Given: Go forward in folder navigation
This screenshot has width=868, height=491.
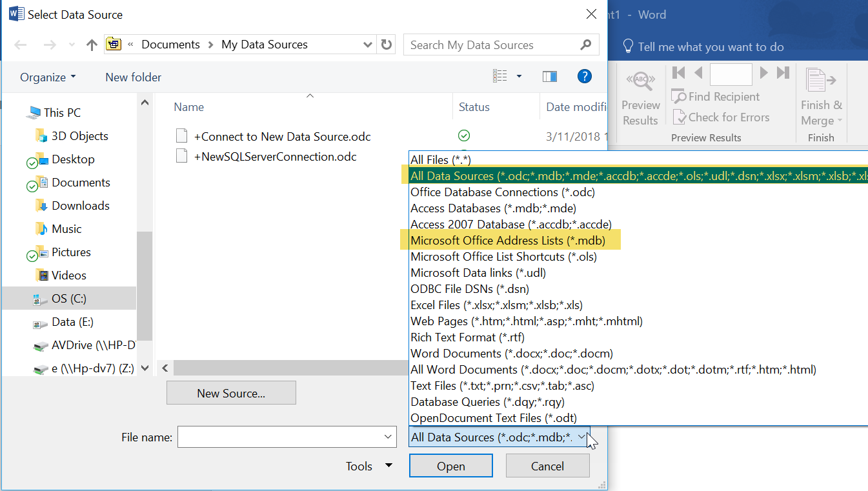Looking at the screenshot, I should tap(50, 45).
